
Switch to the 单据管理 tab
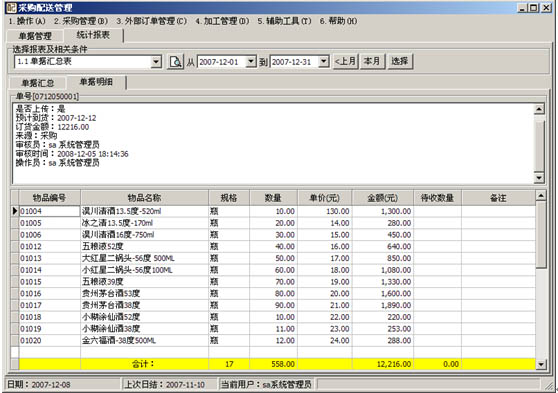pyautogui.click(x=35, y=36)
